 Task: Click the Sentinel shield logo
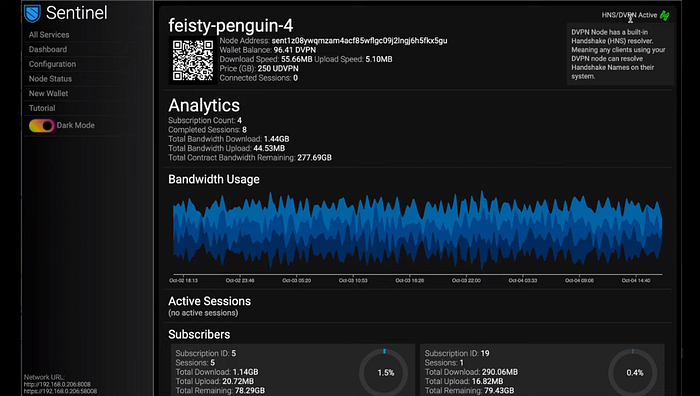(x=32, y=13)
